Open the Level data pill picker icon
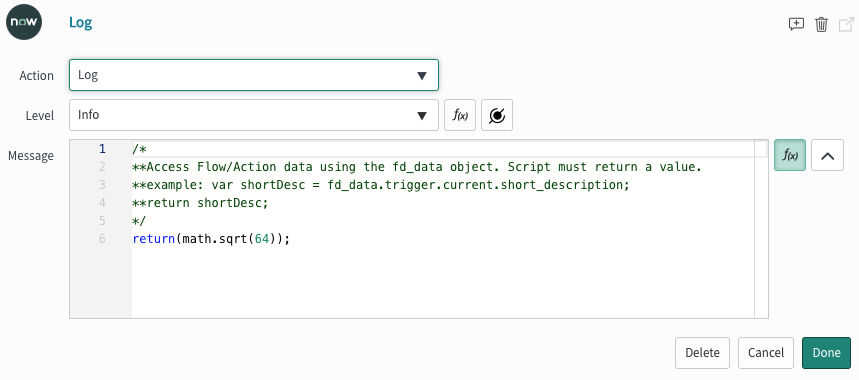Screen dimensions: 859x380 pyautogui.click(x=497, y=115)
